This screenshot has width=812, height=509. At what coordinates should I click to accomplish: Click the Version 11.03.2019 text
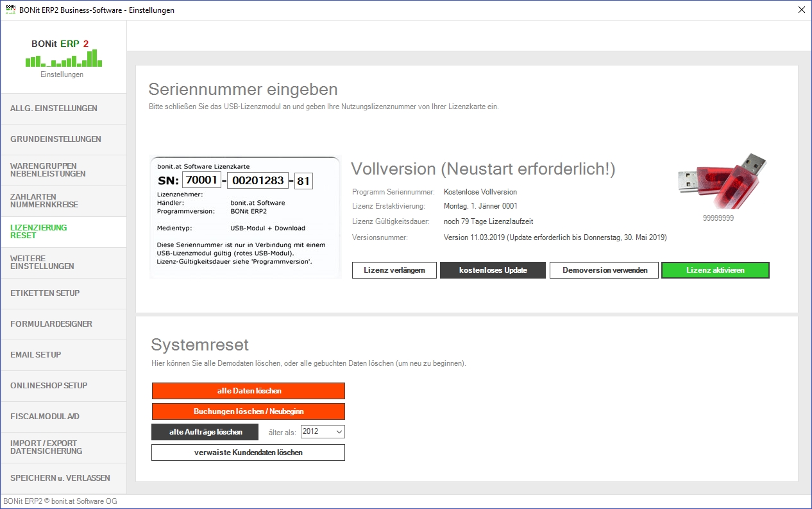pos(555,237)
